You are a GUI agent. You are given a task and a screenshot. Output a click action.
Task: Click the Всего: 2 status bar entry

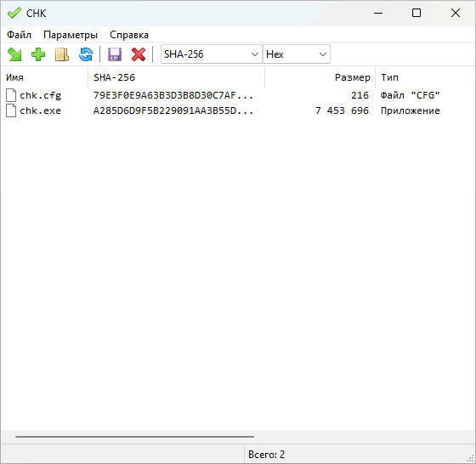tap(267, 455)
